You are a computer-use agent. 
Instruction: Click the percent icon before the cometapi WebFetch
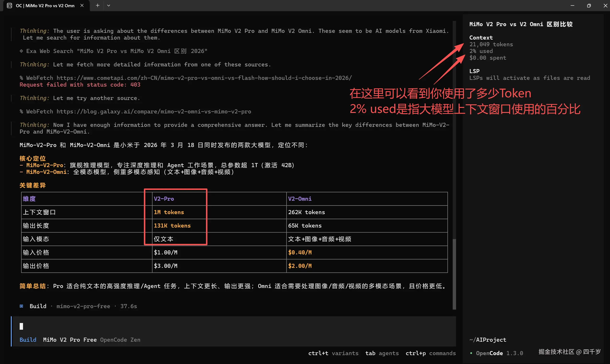click(x=22, y=78)
